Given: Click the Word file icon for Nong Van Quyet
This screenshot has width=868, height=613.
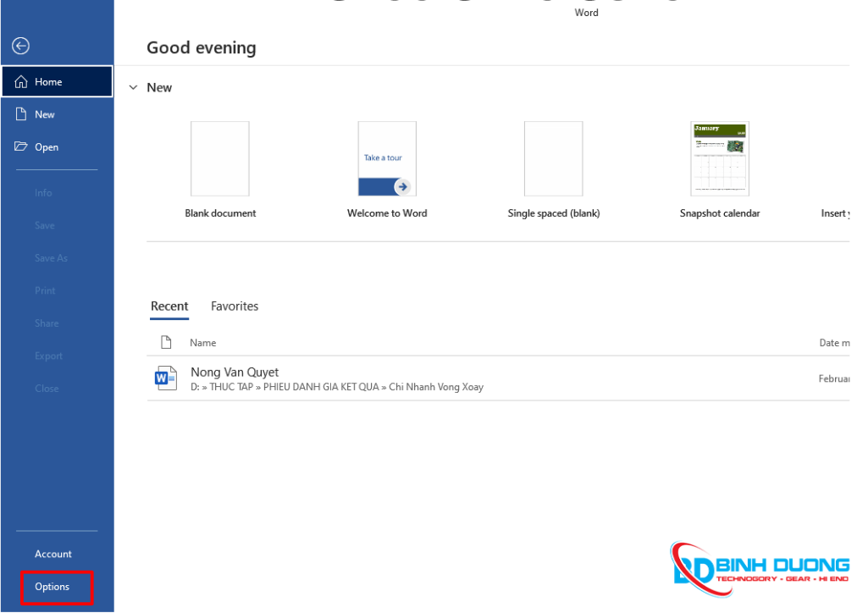Looking at the screenshot, I should 165,378.
